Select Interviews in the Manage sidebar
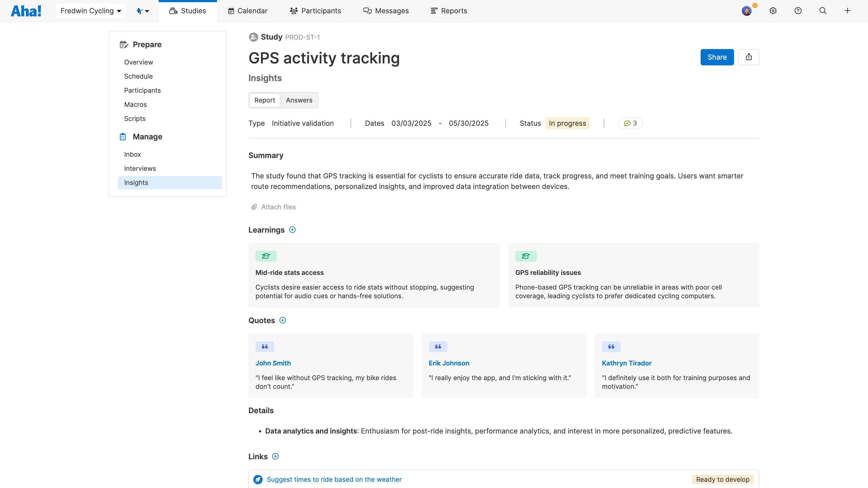The width and height of the screenshot is (868, 488). 140,168
